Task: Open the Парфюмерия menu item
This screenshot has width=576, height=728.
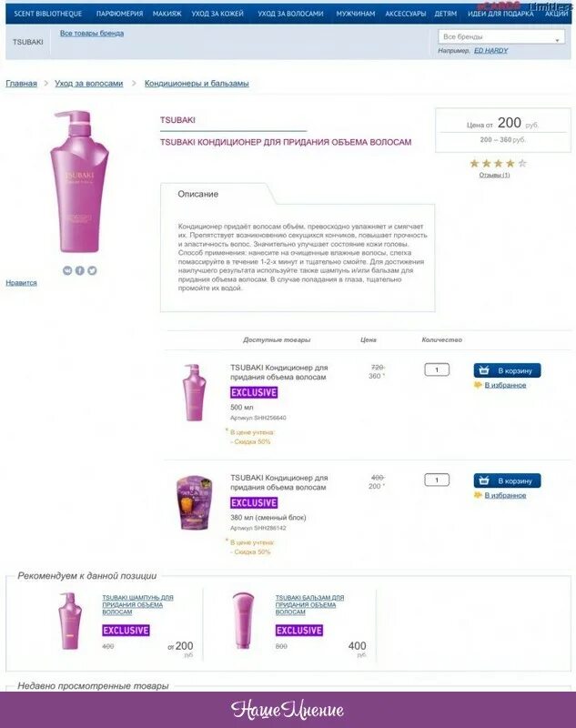Action: click(x=120, y=14)
